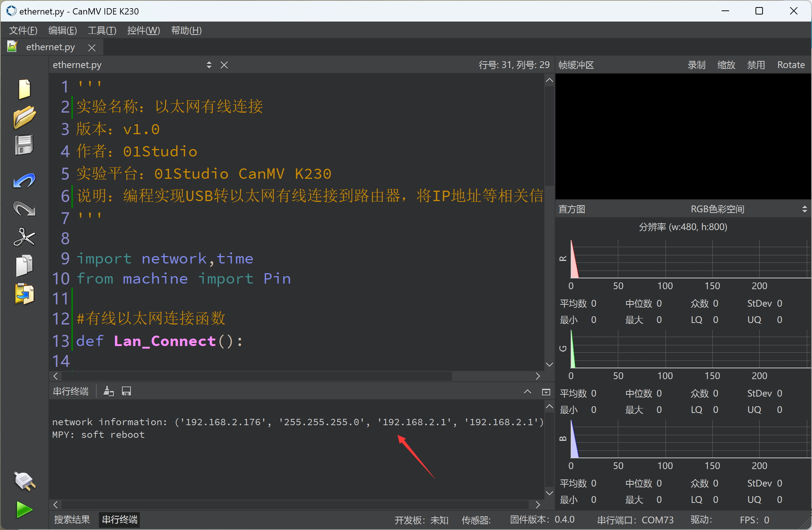
Task: Open the 控件(W) menu
Action: 144,30
